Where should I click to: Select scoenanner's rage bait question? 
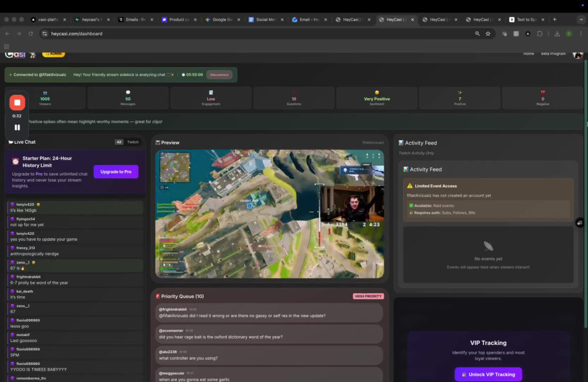click(x=269, y=334)
